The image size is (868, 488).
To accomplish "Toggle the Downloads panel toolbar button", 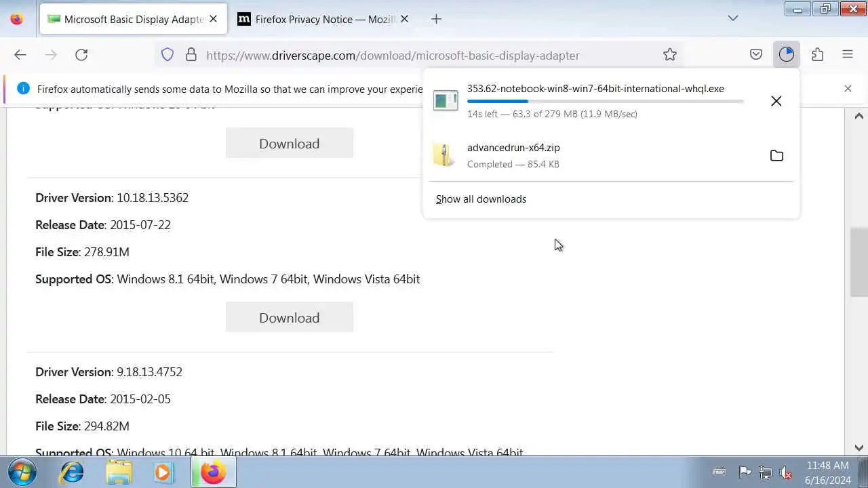I will pos(787,55).
